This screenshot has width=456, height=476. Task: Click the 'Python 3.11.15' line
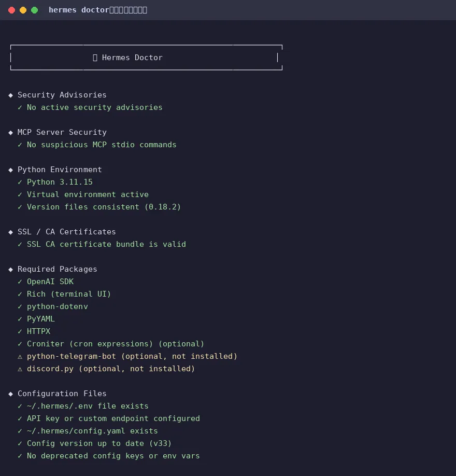click(x=60, y=182)
